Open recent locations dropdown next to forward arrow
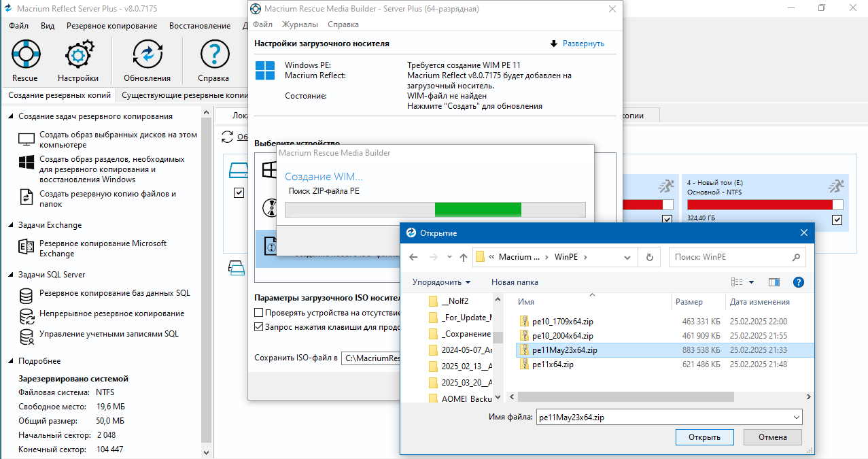The width and height of the screenshot is (868, 459). [449, 258]
